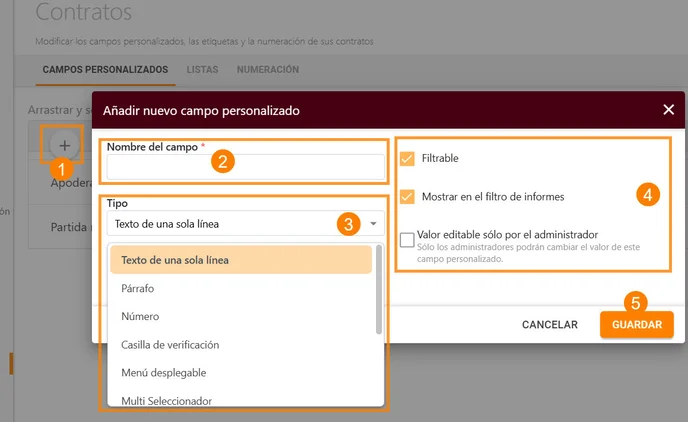
Task: Click the Partida row behind dialog
Action: pos(61,227)
